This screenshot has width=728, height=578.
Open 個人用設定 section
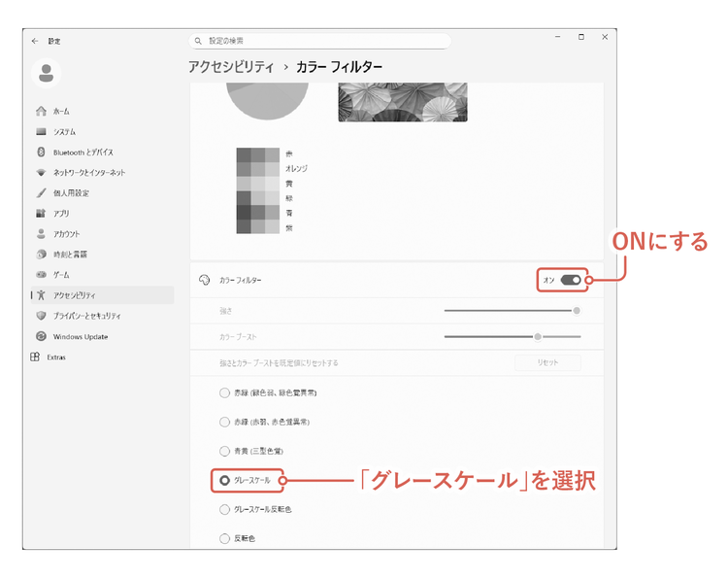(x=102, y=192)
